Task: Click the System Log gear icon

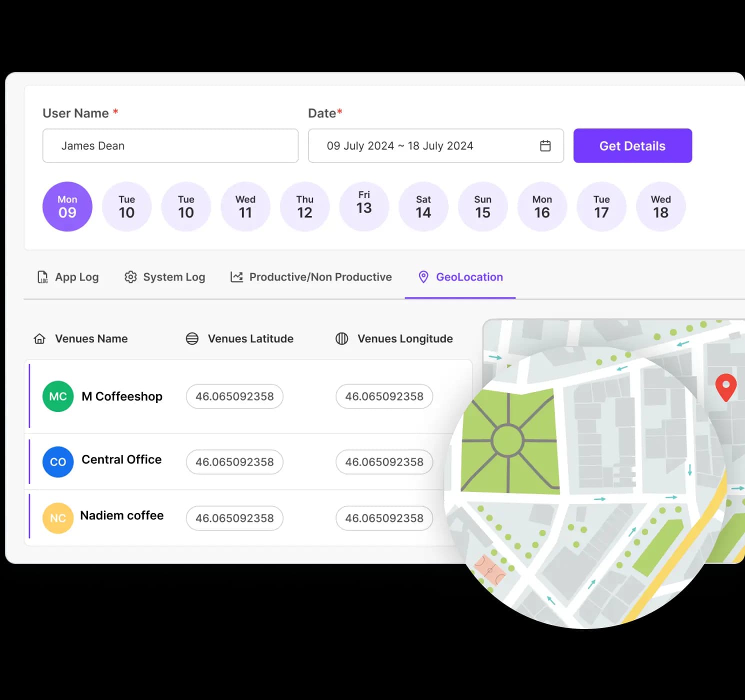Action: coord(130,276)
